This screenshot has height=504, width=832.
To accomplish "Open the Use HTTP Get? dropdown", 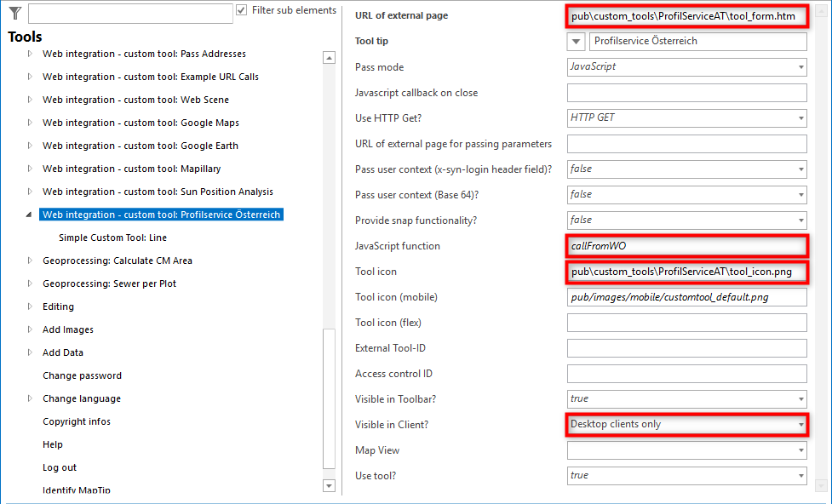I will 799,117.
